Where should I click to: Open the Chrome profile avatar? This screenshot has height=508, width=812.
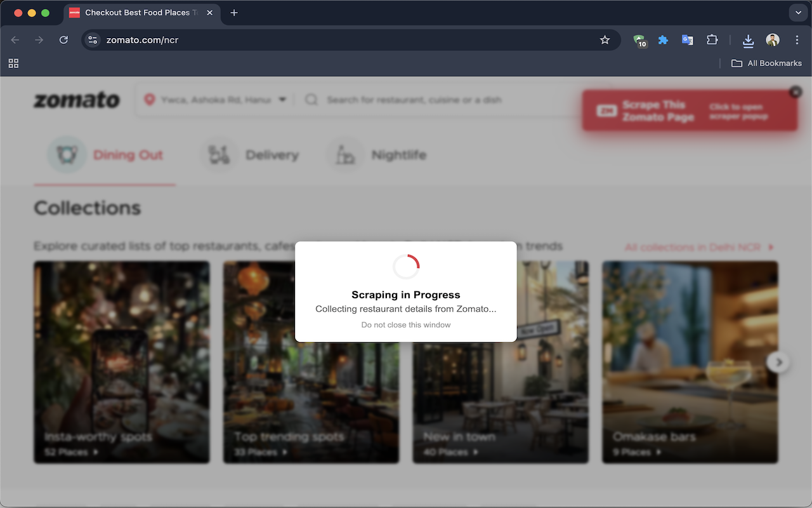pyautogui.click(x=772, y=40)
